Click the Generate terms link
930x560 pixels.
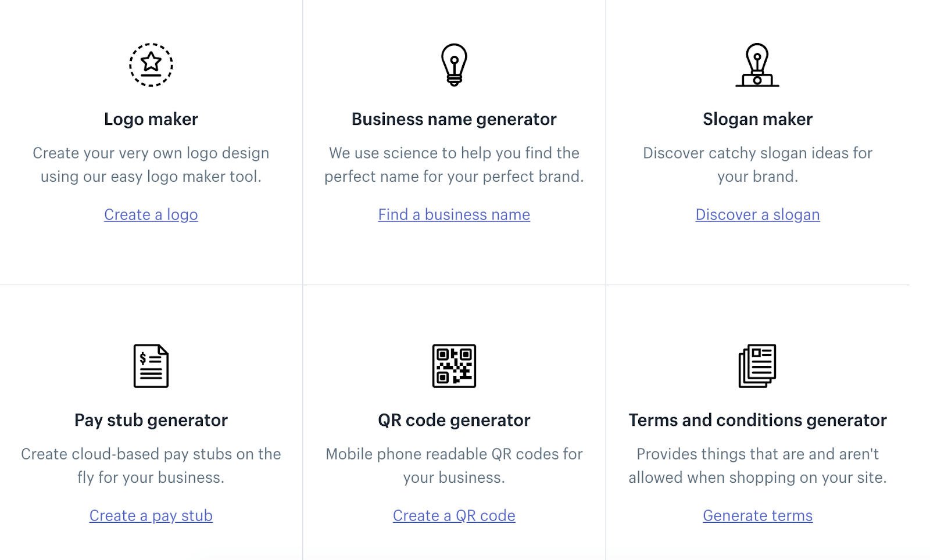(x=757, y=515)
